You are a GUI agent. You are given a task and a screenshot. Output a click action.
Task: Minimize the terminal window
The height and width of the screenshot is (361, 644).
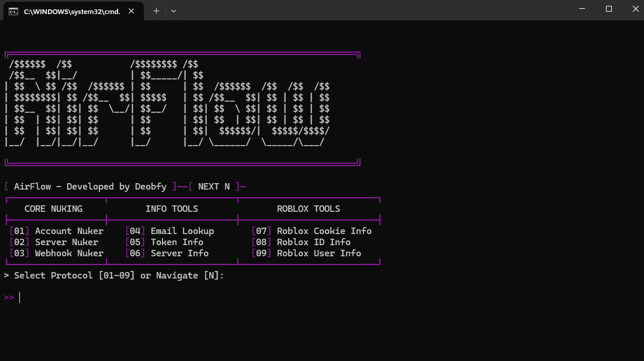582,9
